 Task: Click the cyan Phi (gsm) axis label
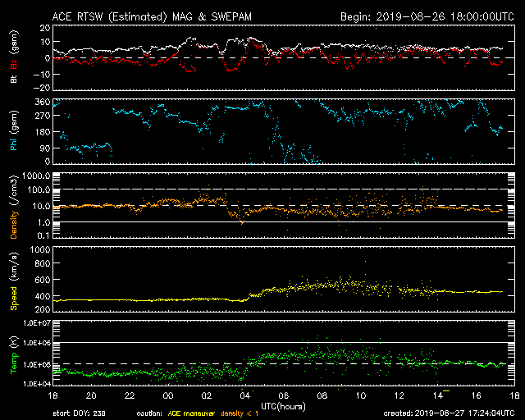click(x=14, y=130)
